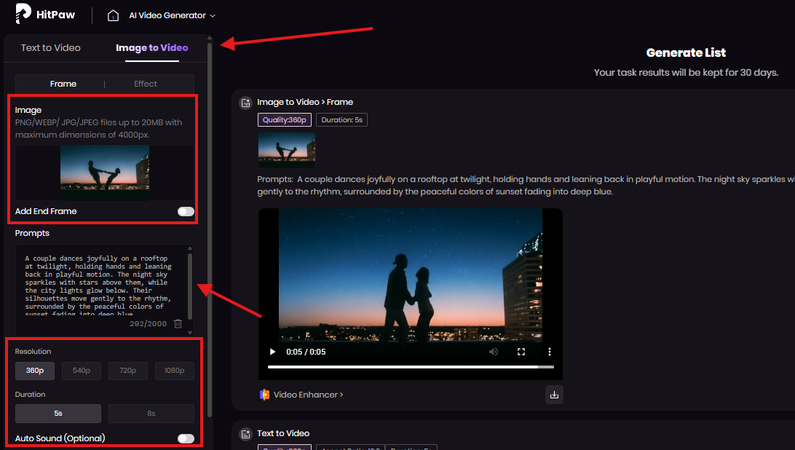Screen dimensions: 795x450
Task: Click the left panel vertical scrollbar
Action: click(x=209, y=228)
